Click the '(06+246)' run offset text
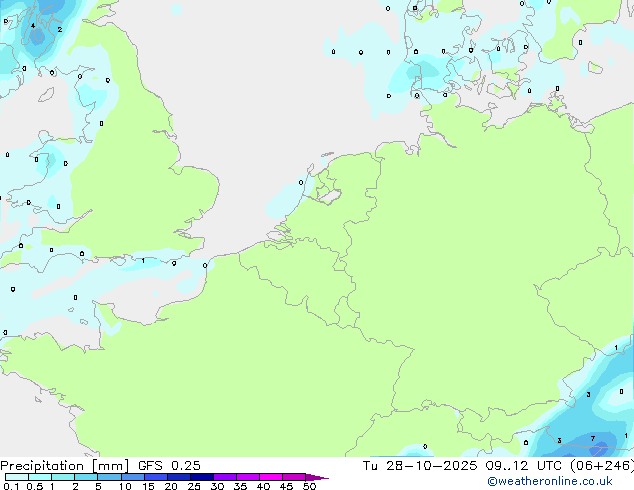Screen dimensions: 634x490 coord(602,466)
